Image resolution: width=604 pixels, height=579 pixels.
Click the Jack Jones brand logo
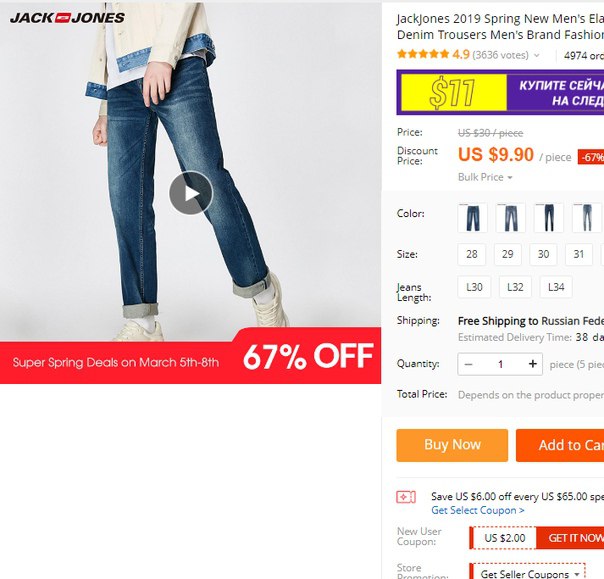click(67, 18)
